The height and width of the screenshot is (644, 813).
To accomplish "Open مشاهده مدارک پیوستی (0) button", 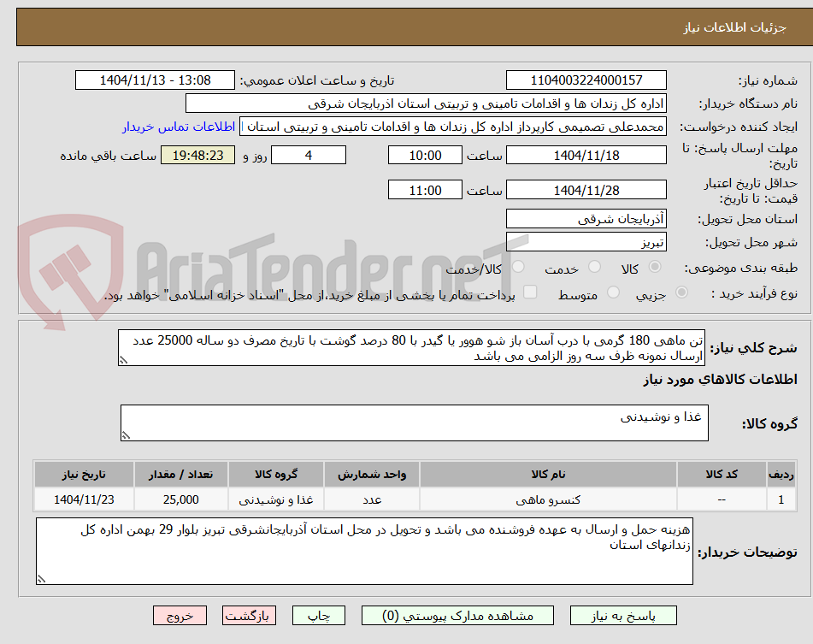I will (457, 616).
